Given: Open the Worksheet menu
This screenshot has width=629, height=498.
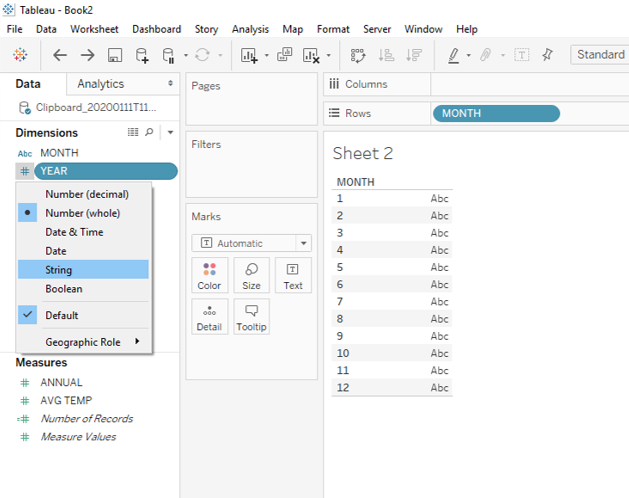Looking at the screenshot, I should (94, 29).
